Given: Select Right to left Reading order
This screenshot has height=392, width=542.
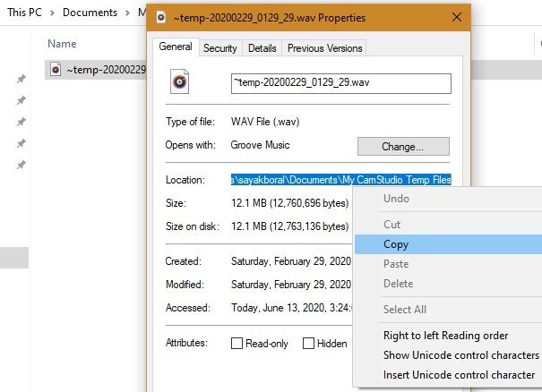Looking at the screenshot, I should pos(446,336).
